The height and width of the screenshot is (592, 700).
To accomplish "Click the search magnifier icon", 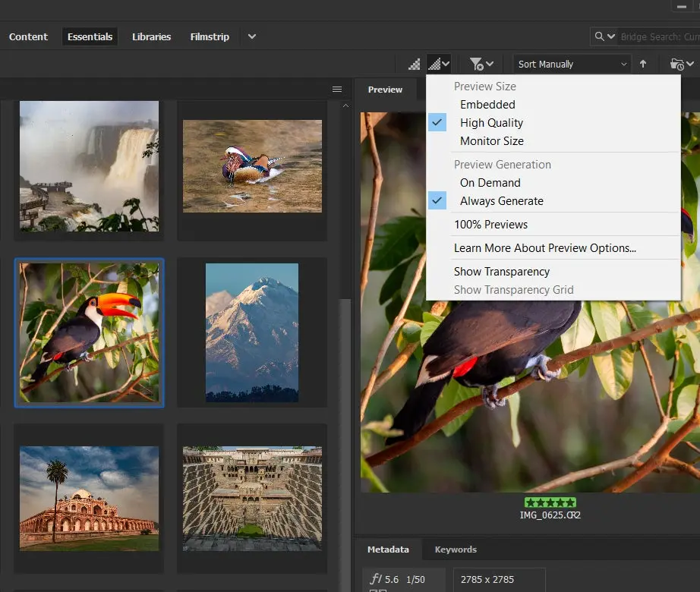I will tap(601, 36).
